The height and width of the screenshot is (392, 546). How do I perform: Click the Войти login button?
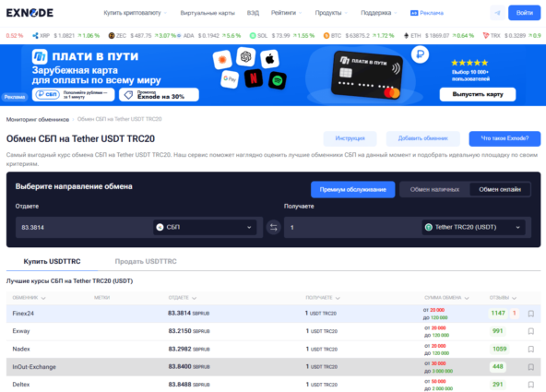point(525,13)
